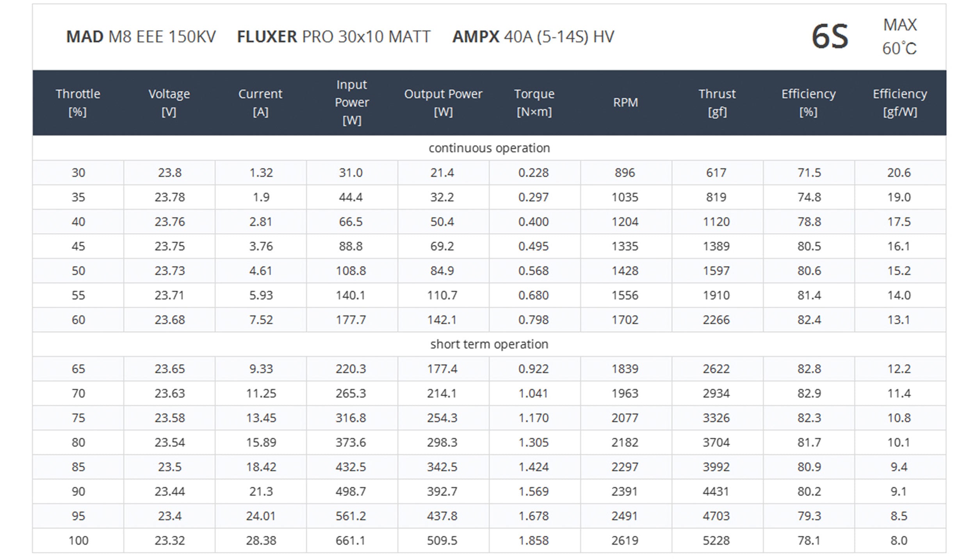The height and width of the screenshot is (560, 976).
Task: Click the Efficiency [%] column header
Action: tap(809, 103)
